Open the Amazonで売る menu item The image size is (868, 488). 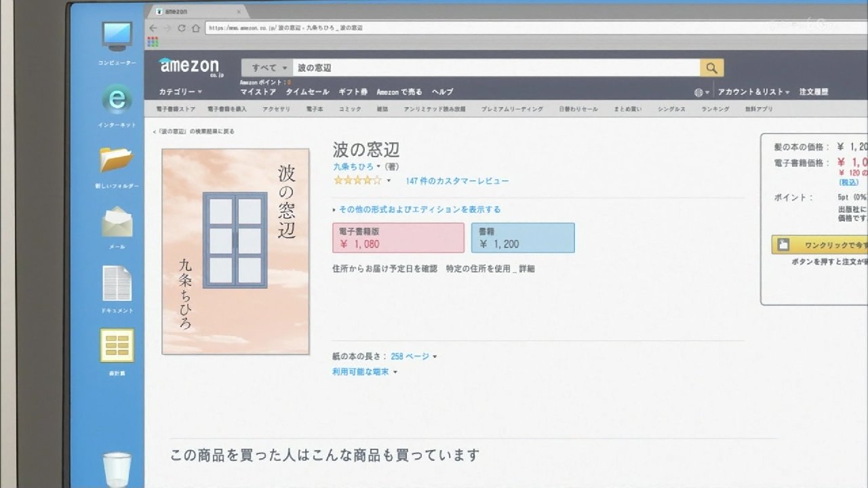pos(399,92)
